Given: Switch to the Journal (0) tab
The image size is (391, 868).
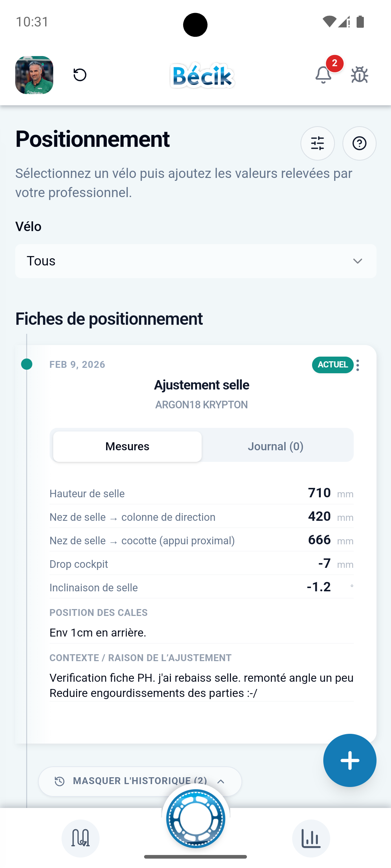Looking at the screenshot, I should pyautogui.click(x=276, y=446).
